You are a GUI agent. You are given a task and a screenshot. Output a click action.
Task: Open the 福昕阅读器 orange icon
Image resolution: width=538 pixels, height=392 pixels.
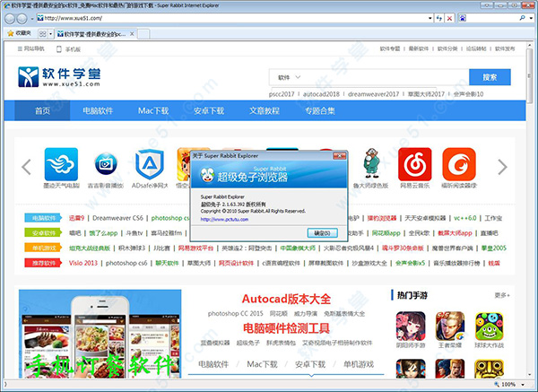[x=458, y=164]
